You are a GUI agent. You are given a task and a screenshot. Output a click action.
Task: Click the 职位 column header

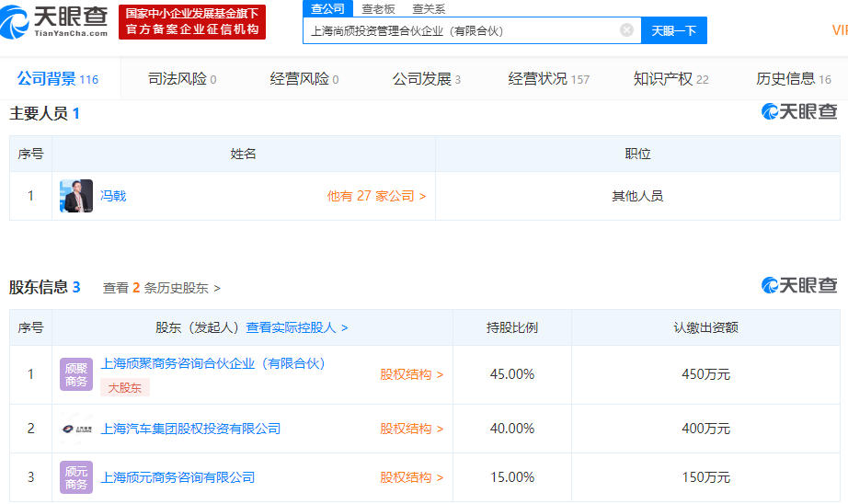point(637,155)
